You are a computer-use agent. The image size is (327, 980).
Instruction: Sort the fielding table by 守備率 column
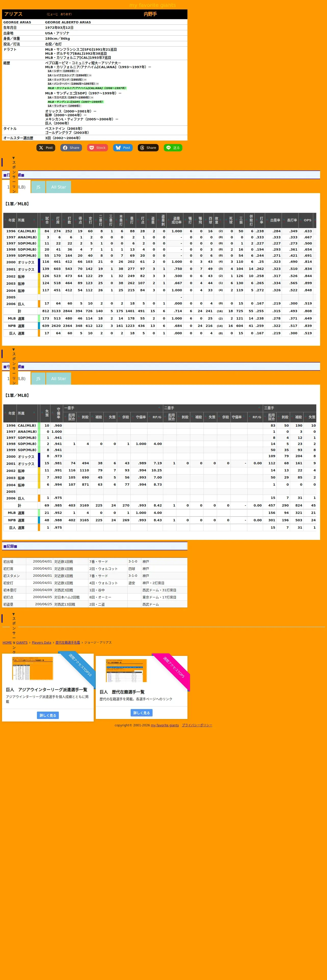click(x=56, y=413)
